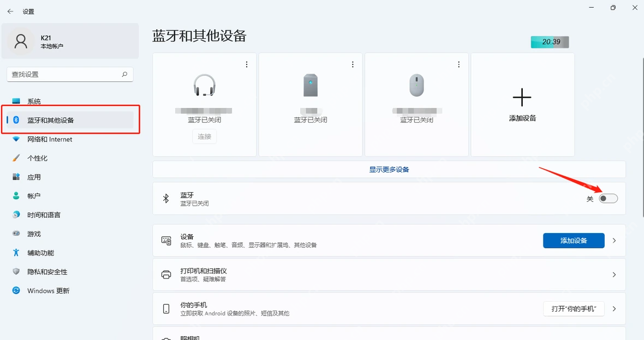The width and height of the screenshot is (644, 340).
Task: Click the 系统 monitor icon
Action: point(16,101)
